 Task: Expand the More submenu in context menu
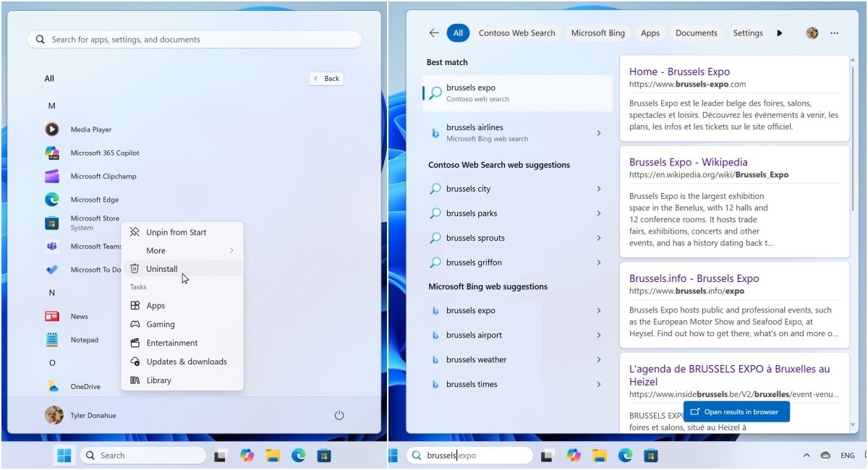click(x=182, y=251)
